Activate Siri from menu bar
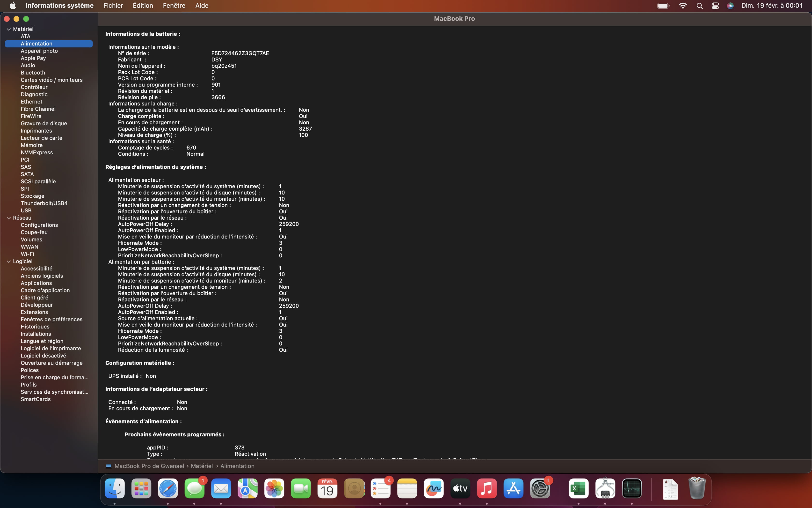812x508 pixels. click(730, 6)
